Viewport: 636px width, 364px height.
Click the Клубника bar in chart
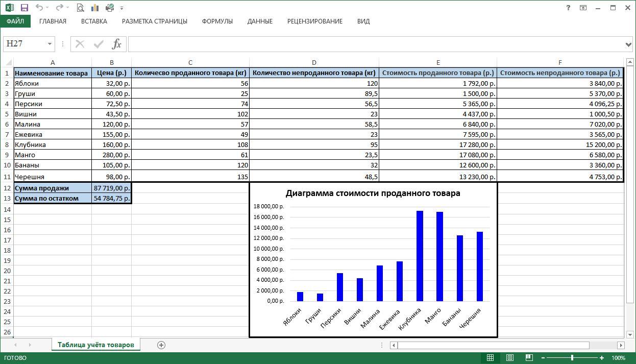point(420,256)
